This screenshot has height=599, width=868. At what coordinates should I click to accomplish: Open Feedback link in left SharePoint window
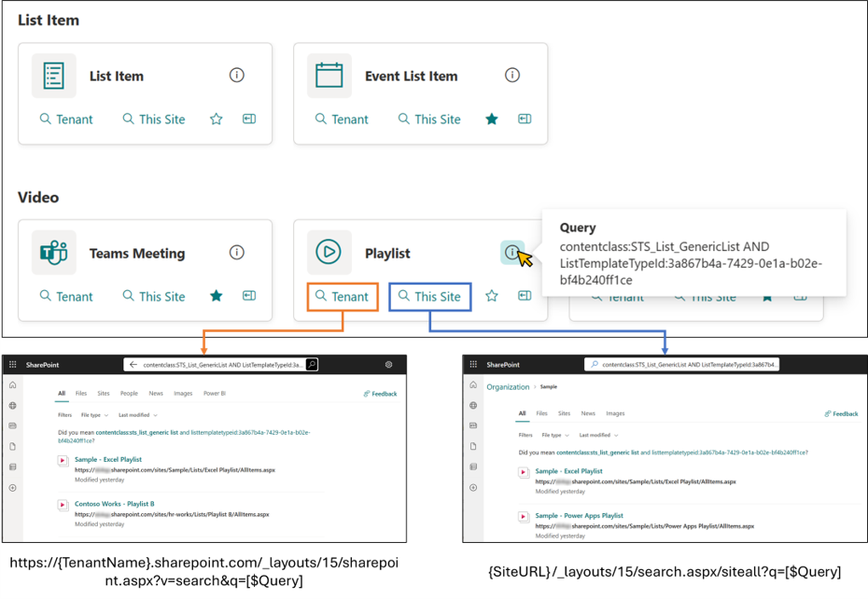pyautogui.click(x=380, y=394)
